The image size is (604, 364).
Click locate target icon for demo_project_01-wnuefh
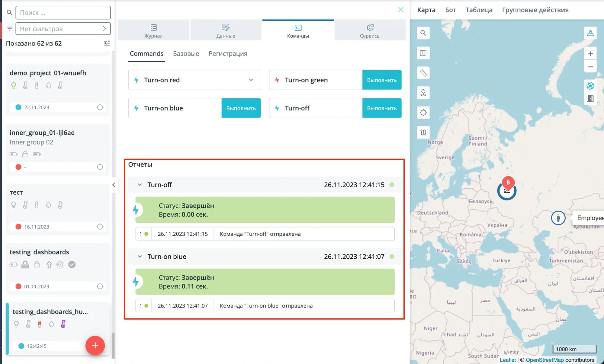coord(100,107)
